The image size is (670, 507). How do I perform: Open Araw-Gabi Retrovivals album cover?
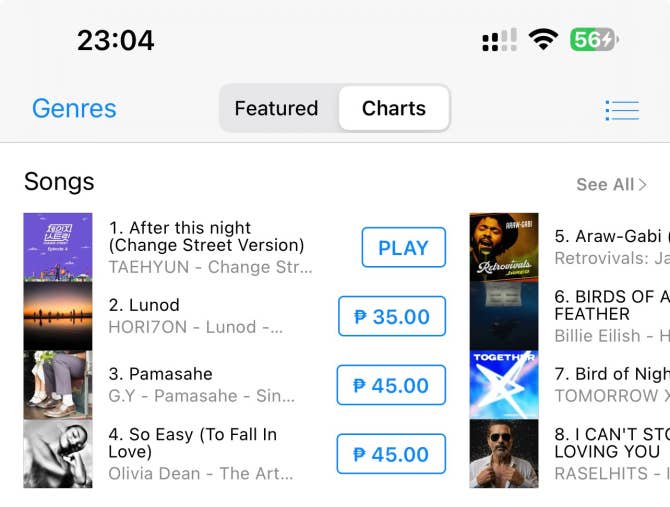tap(504, 247)
